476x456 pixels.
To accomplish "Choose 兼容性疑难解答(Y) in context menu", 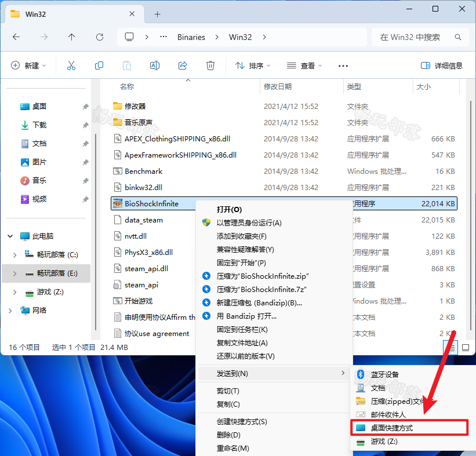I will (x=274, y=250).
